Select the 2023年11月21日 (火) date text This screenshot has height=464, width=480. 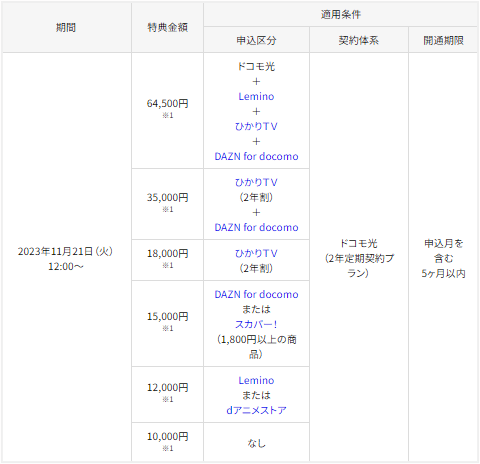click(65, 251)
